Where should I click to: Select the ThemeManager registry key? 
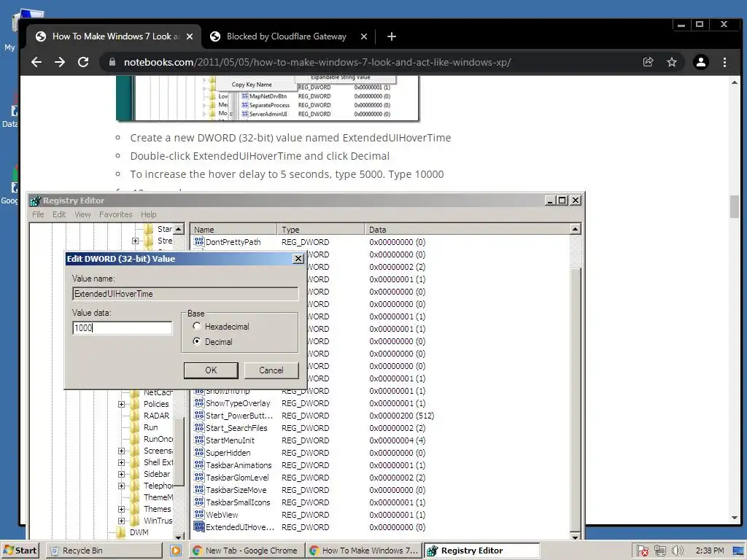[158, 497]
